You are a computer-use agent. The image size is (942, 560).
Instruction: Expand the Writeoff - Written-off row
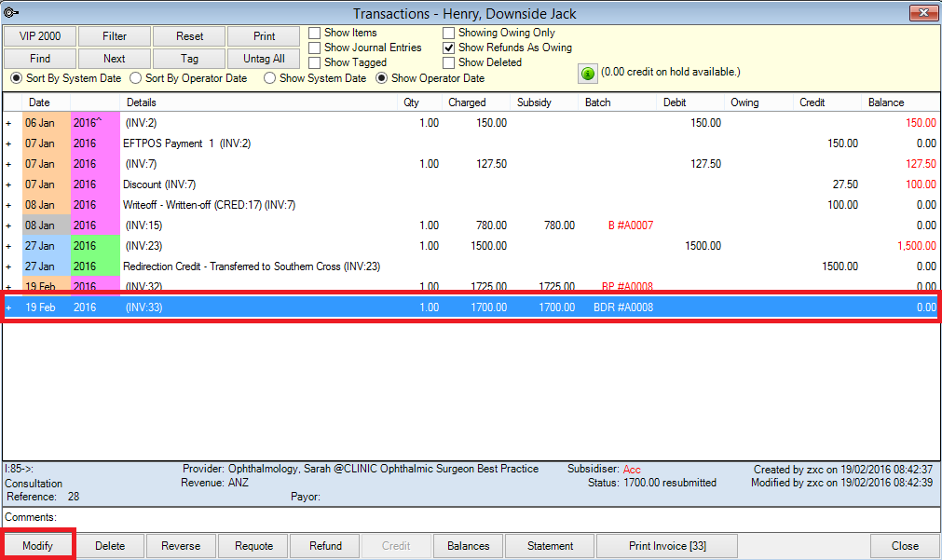coord(8,205)
